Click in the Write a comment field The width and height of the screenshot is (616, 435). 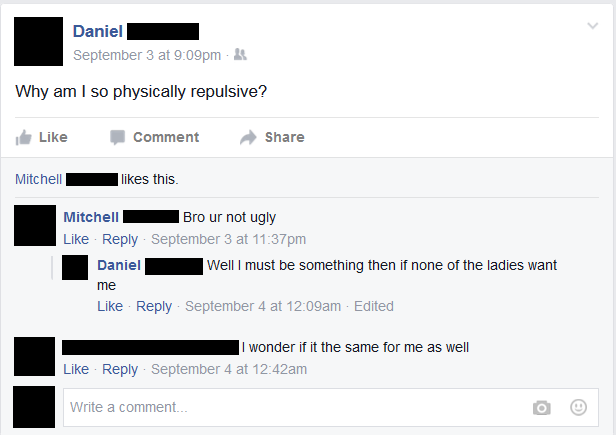[331, 407]
